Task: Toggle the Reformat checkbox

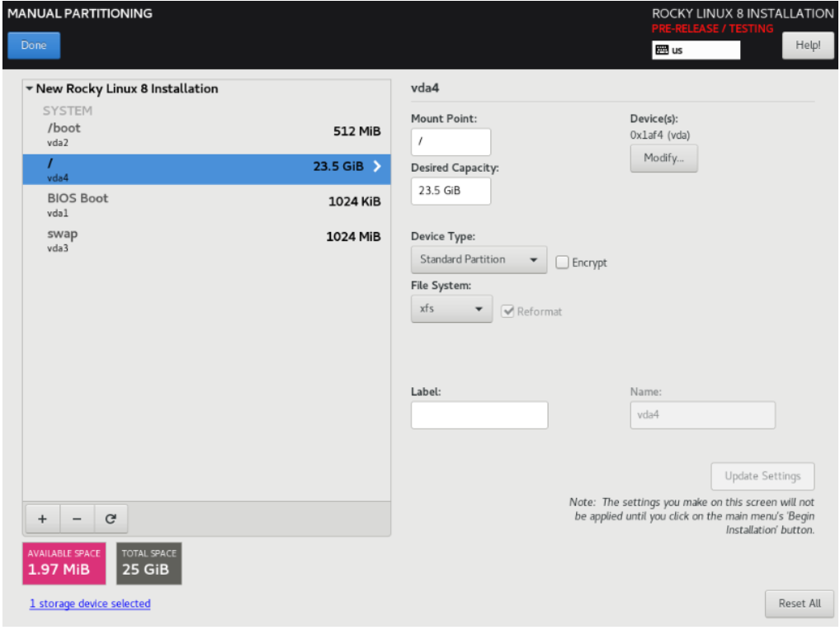Action: pos(507,311)
